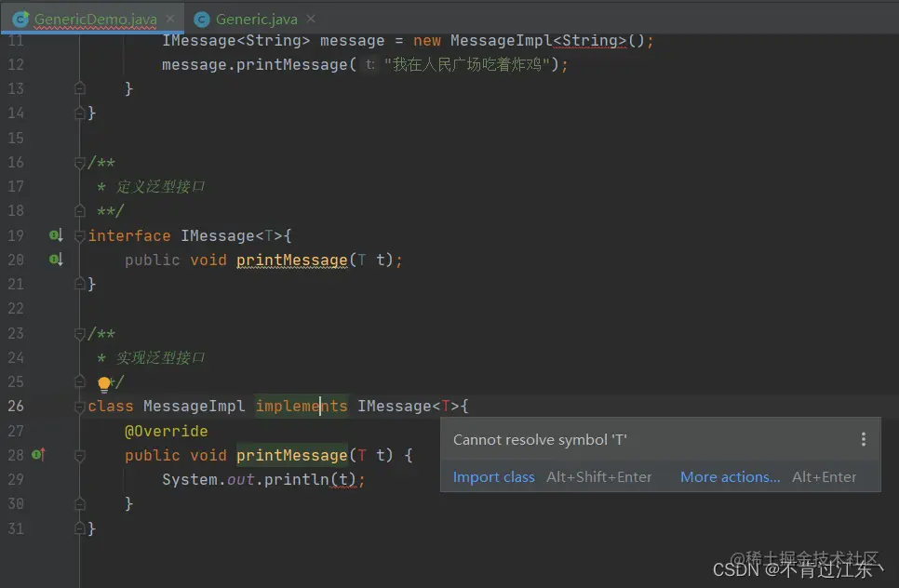Viewport: 899px width, 588px height.
Task: Click the Java class icon on GenericDemo.java tab
Action: point(20,20)
